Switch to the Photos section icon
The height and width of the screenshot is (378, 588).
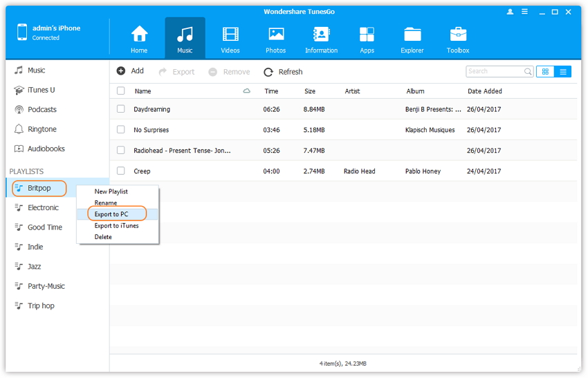(276, 35)
